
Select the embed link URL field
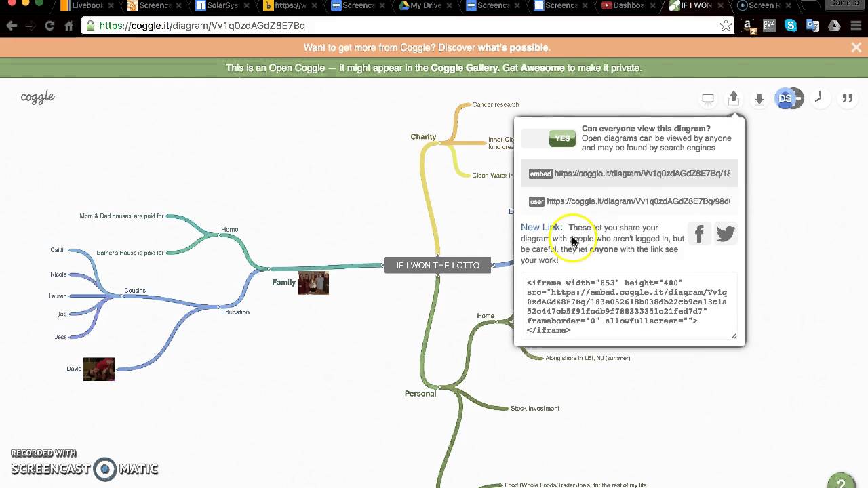[629, 174]
